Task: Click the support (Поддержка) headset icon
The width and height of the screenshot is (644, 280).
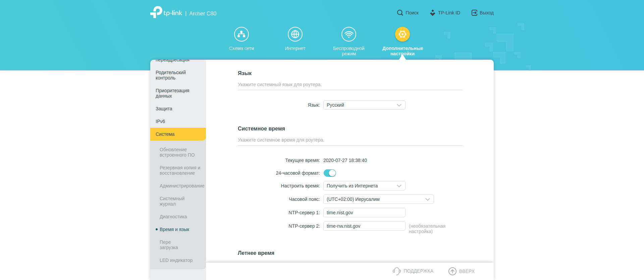Action: pyautogui.click(x=397, y=271)
